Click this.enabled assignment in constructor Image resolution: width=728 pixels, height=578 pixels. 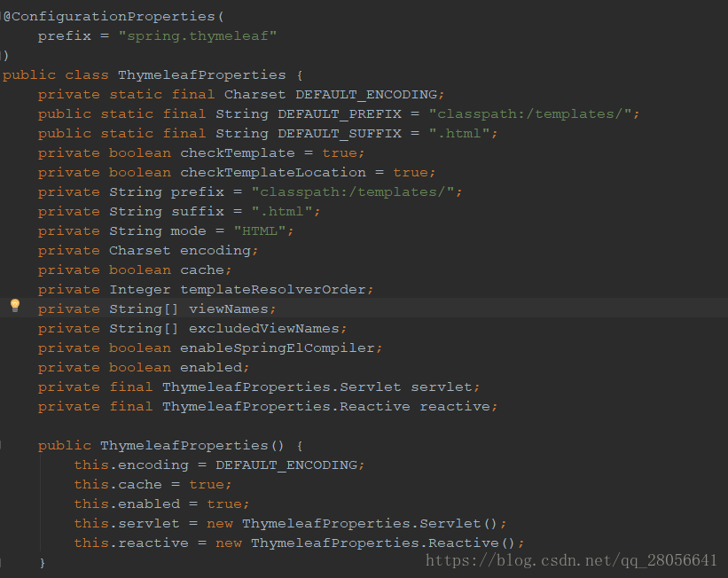[161, 504]
